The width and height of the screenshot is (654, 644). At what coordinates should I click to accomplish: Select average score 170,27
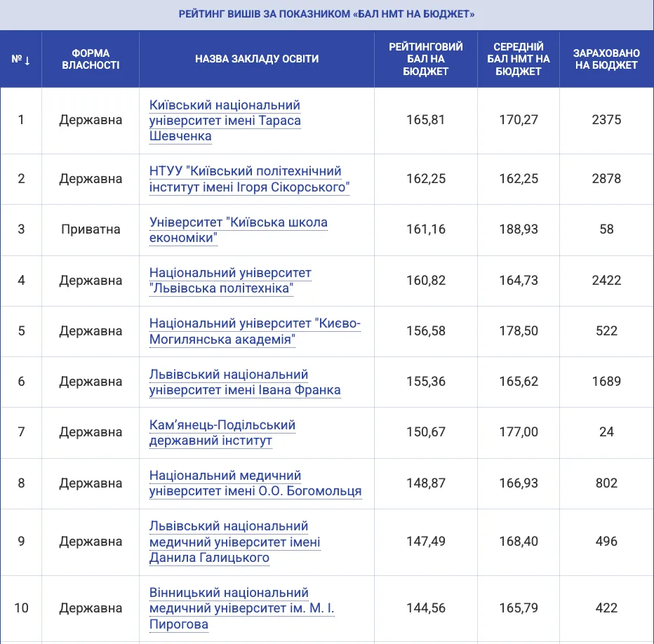click(519, 120)
